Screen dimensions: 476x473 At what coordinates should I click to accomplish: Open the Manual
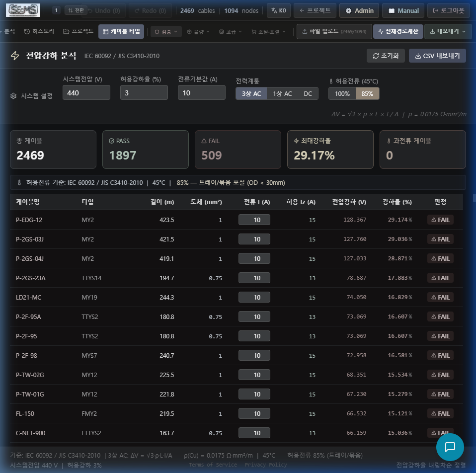tap(403, 10)
